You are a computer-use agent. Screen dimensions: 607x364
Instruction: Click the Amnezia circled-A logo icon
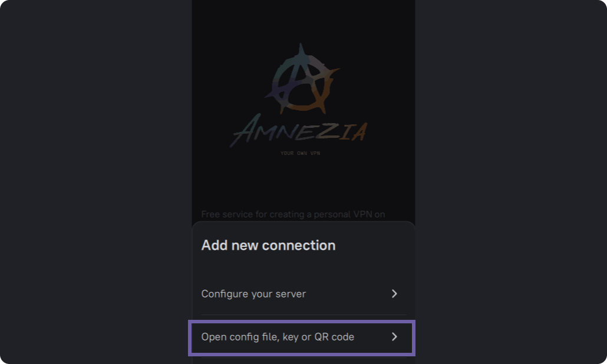(x=302, y=78)
